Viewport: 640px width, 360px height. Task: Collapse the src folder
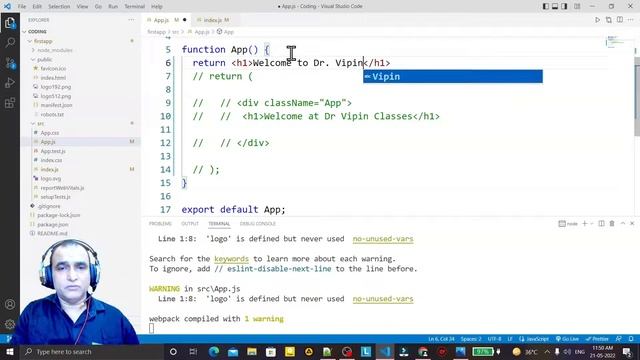80,123
